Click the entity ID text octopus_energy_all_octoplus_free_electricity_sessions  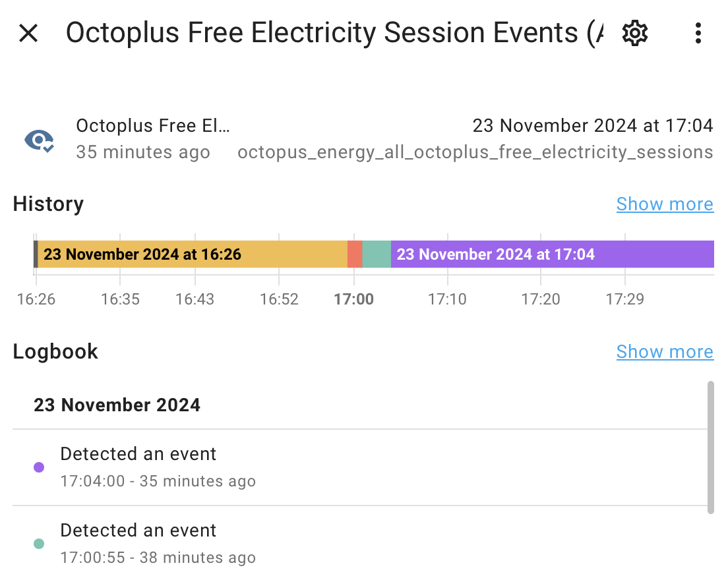click(x=475, y=152)
